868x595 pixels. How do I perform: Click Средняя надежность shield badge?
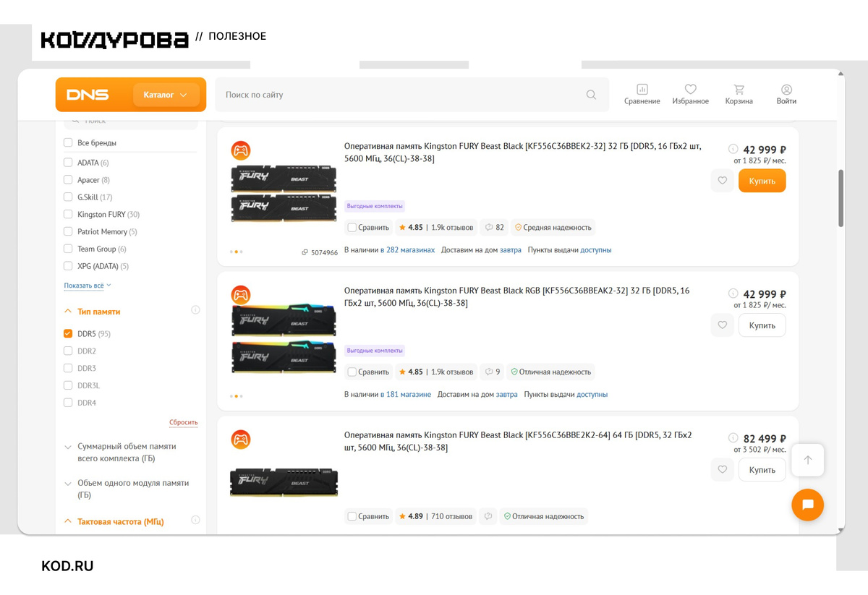point(553,228)
